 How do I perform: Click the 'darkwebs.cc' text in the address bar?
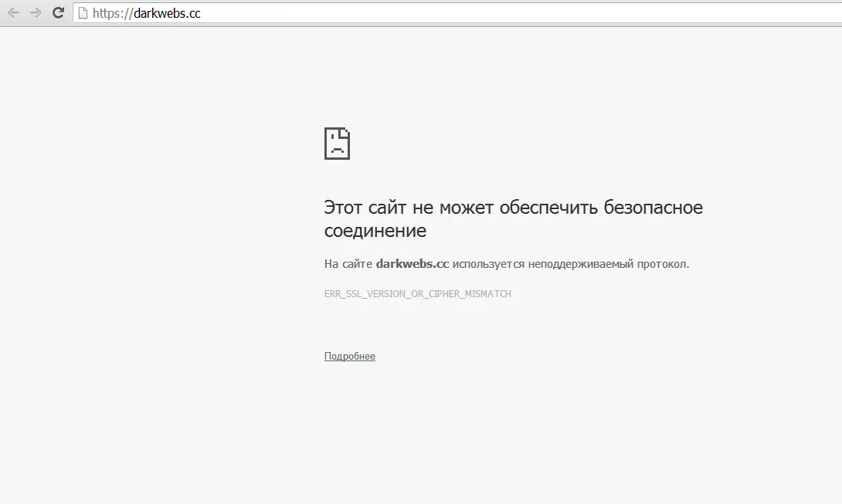point(167,13)
